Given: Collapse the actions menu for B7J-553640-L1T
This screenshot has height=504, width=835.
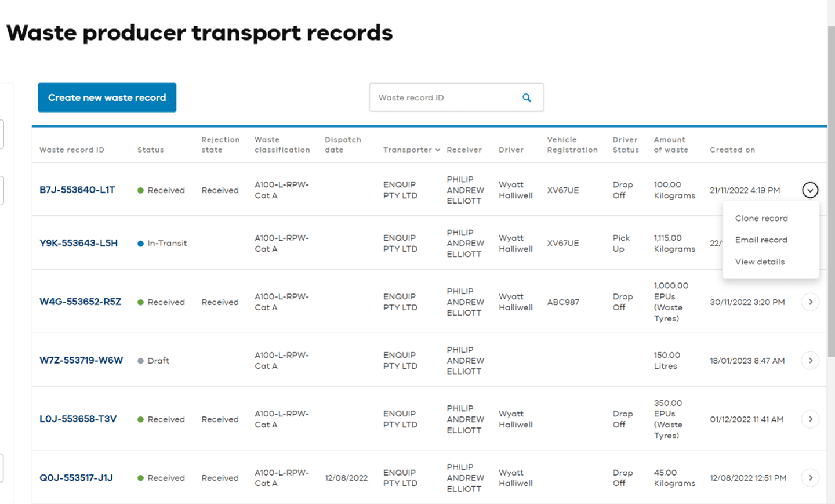Looking at the screenshot, I should pyautogui.click(x=810, y=190).
